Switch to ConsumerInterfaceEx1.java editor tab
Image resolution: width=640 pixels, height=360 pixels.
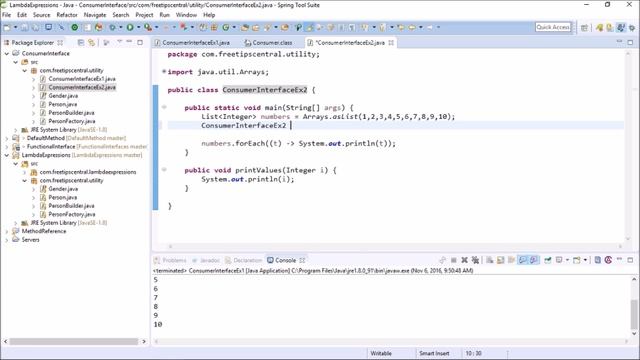(x=192, y=42)
